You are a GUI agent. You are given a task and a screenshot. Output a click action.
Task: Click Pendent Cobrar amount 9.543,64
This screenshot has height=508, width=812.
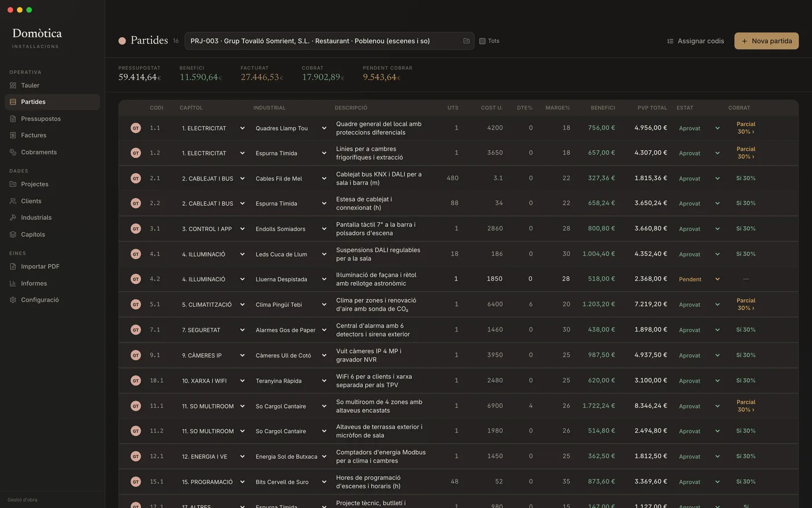[x=382, y=77]
